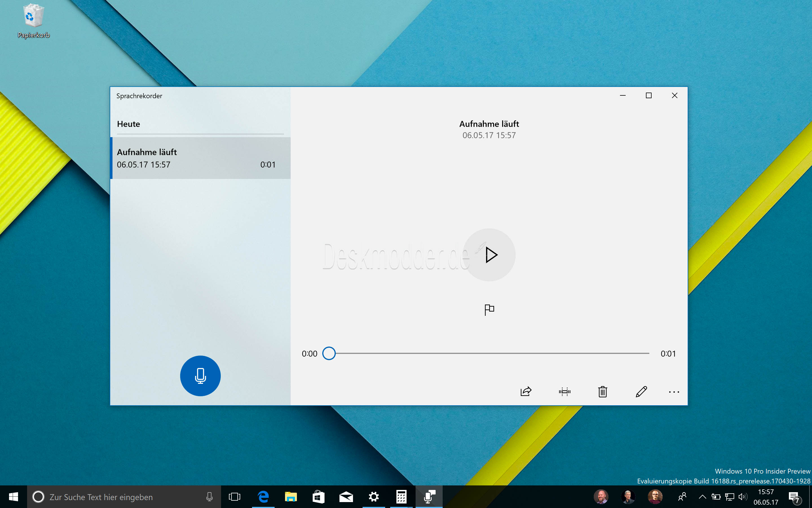Open the People icon in taskbar
The image size is (812, 508).
point(682,497)
